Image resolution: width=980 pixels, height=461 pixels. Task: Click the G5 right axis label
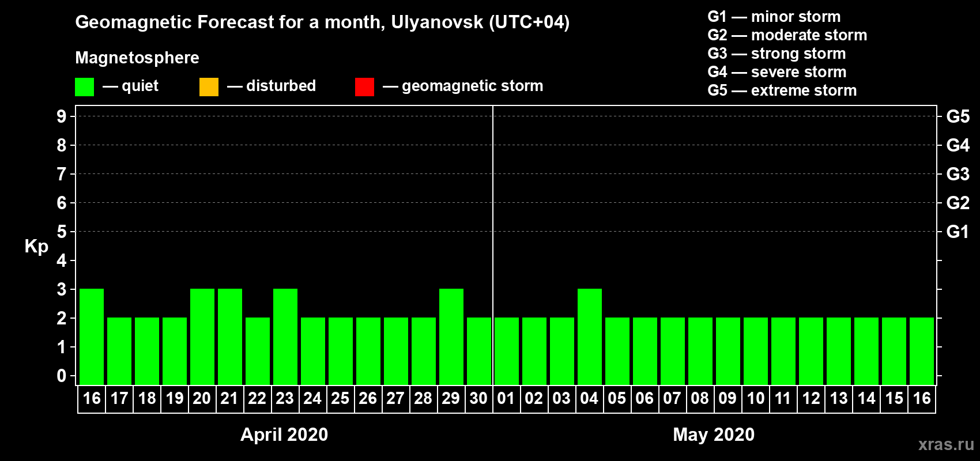point(958,116)
